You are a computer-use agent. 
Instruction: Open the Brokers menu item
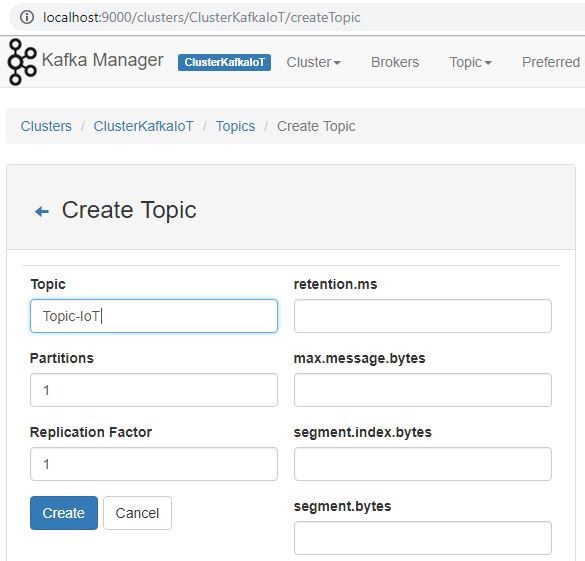tap(395, 62)
